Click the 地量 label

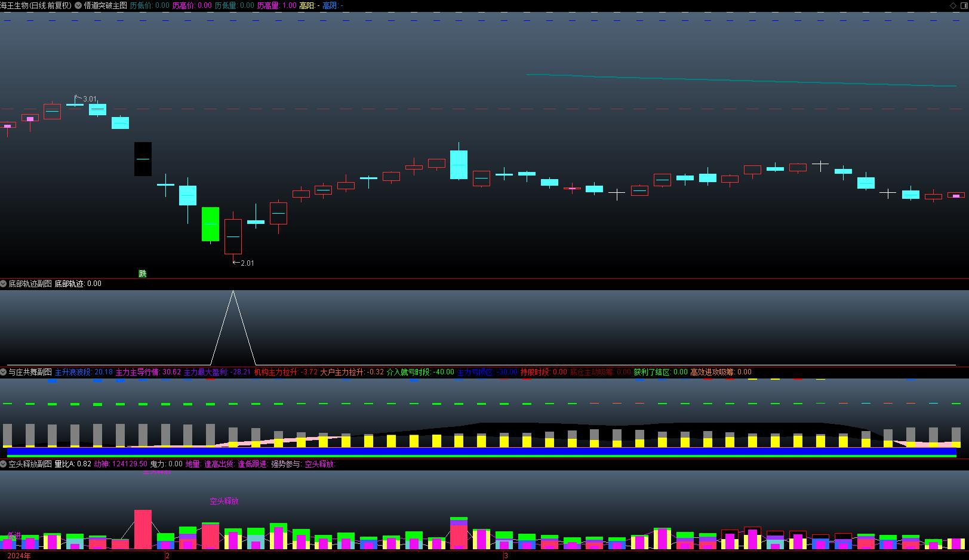pos(193,464)
